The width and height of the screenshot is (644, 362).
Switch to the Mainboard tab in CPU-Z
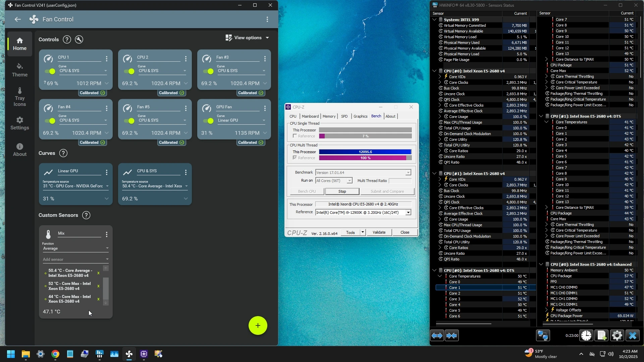(310, 116)
